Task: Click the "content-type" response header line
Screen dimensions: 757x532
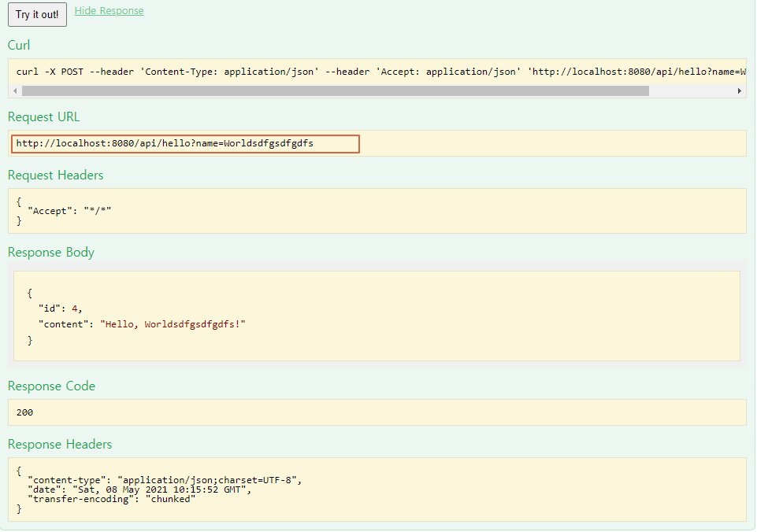Action: [x=165, y=480]
